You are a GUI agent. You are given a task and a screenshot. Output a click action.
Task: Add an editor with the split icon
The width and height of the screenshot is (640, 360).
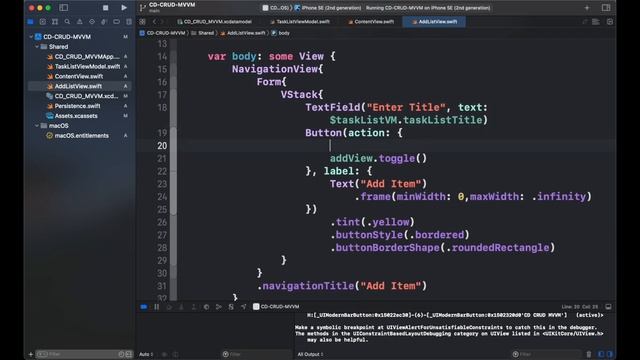(x=610, y=22)
